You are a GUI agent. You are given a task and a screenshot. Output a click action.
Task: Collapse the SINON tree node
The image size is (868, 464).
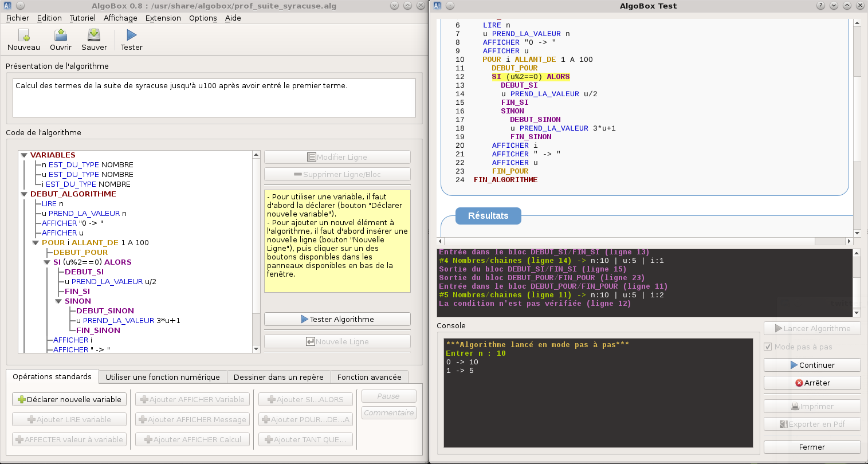[58, 301]
